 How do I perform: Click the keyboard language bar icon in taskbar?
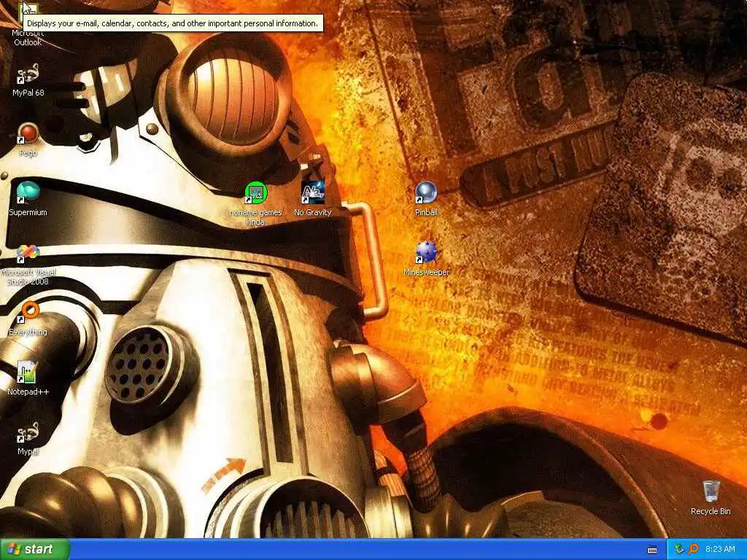click(x=652, y=550)
